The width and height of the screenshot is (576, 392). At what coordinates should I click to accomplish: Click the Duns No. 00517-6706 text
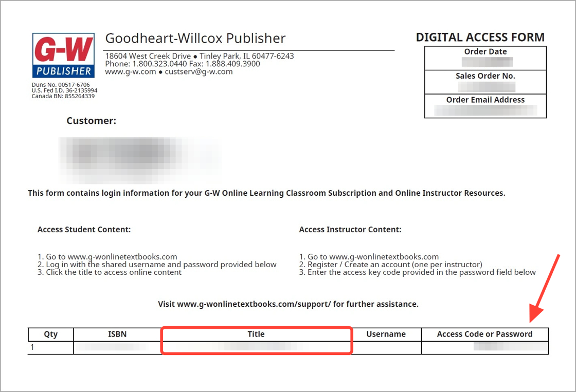(x=61, y=85)
